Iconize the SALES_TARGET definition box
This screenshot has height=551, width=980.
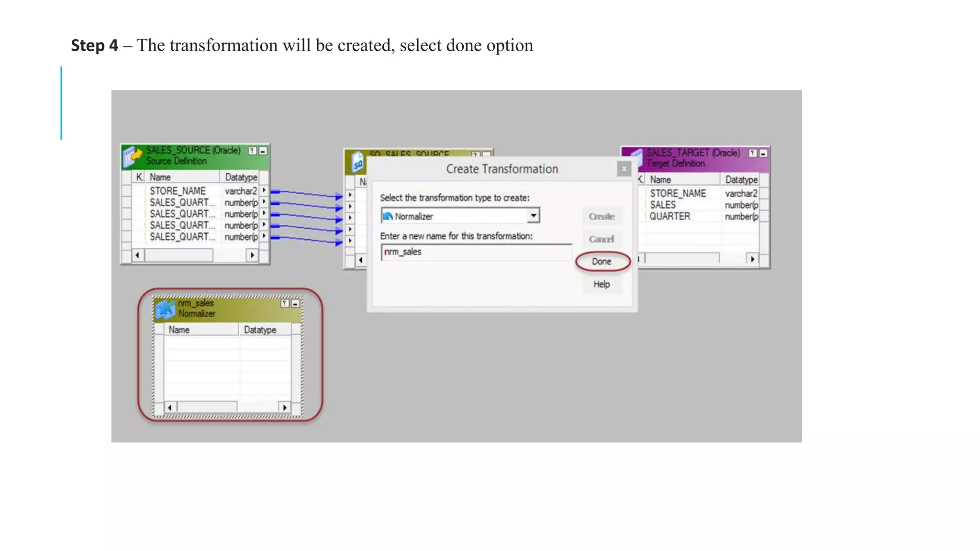[764, 153]
